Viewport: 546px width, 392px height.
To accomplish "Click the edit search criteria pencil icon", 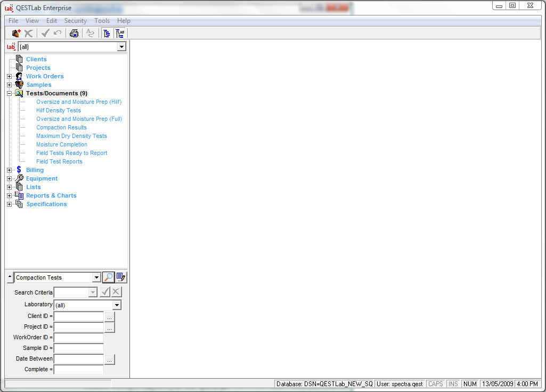I will (x=121, y=277).
